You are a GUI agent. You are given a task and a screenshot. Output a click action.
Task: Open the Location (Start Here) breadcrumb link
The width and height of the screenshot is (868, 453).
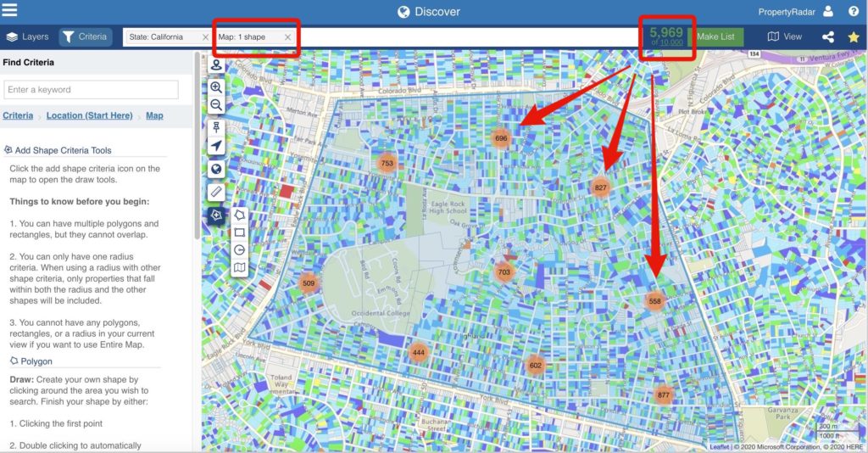click(x=89, y=115)
